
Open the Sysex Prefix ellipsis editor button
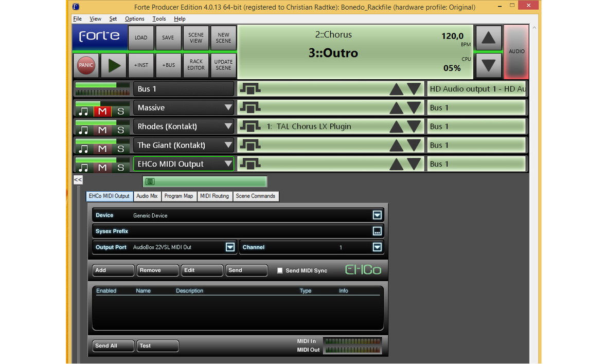(x=377, y=231)
